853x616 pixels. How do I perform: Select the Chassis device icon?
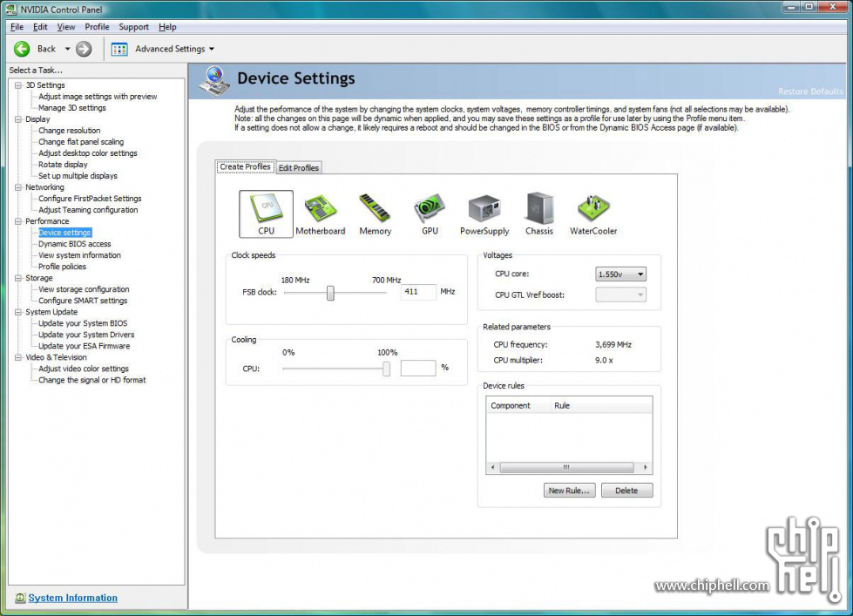pyautogui.click(x=539, y=213)
